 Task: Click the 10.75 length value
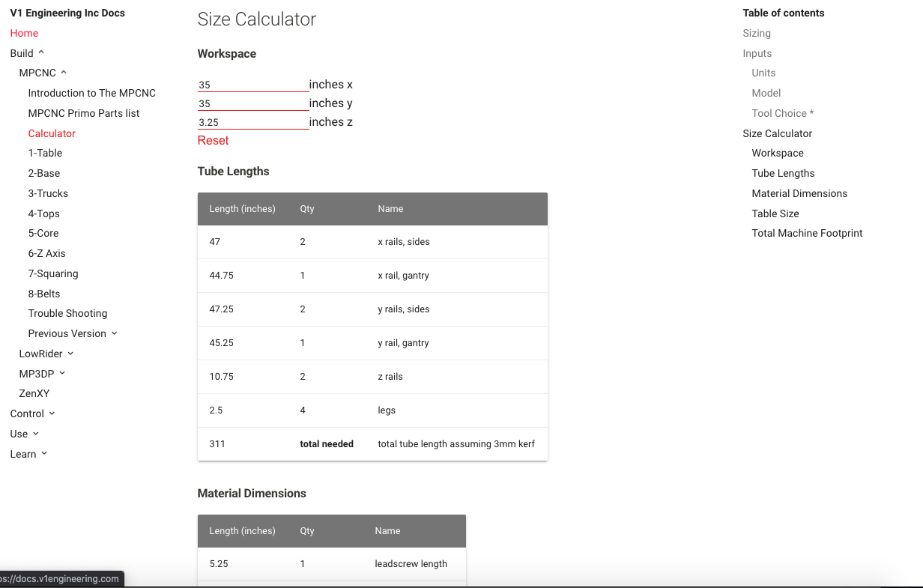[222, 377]
